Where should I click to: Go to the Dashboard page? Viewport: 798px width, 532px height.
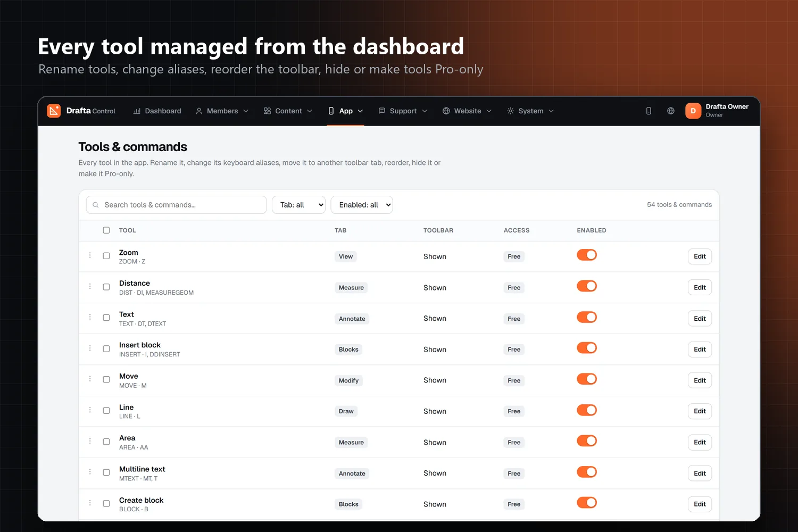157,111
